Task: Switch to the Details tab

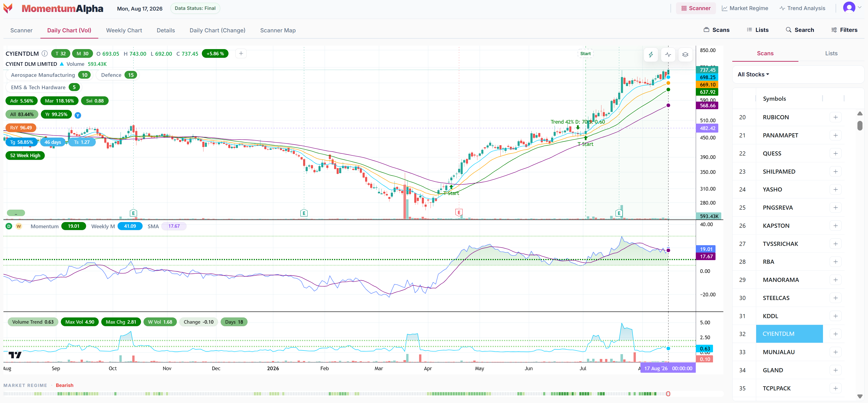Action: (166, 30)
